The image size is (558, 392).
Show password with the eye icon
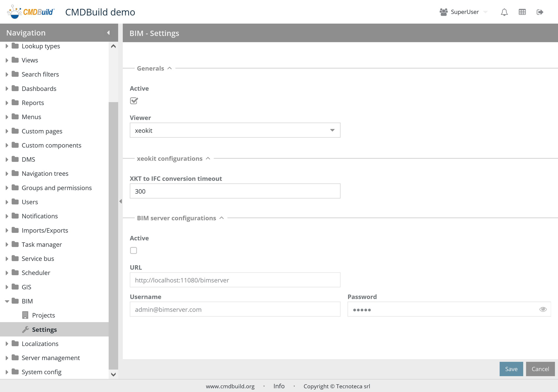pyautogui.click(x=543, y=309)
